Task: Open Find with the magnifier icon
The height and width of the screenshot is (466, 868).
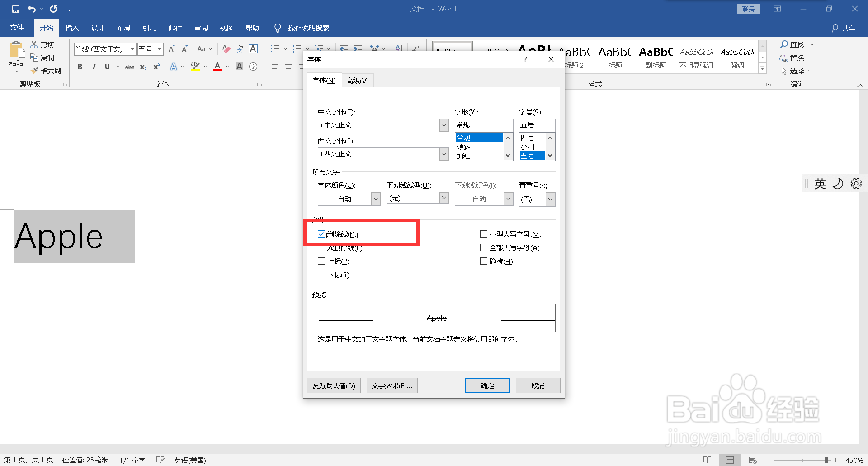Action: click(784, 44)
